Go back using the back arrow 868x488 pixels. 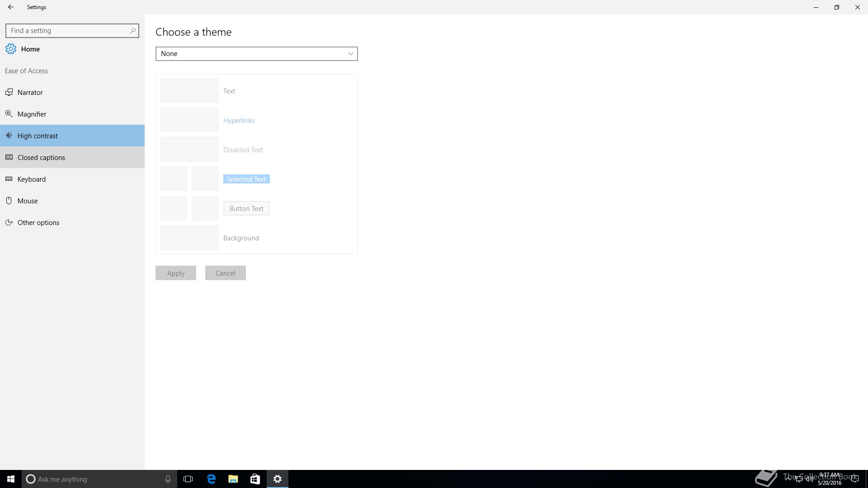click(x=11, y=7)
